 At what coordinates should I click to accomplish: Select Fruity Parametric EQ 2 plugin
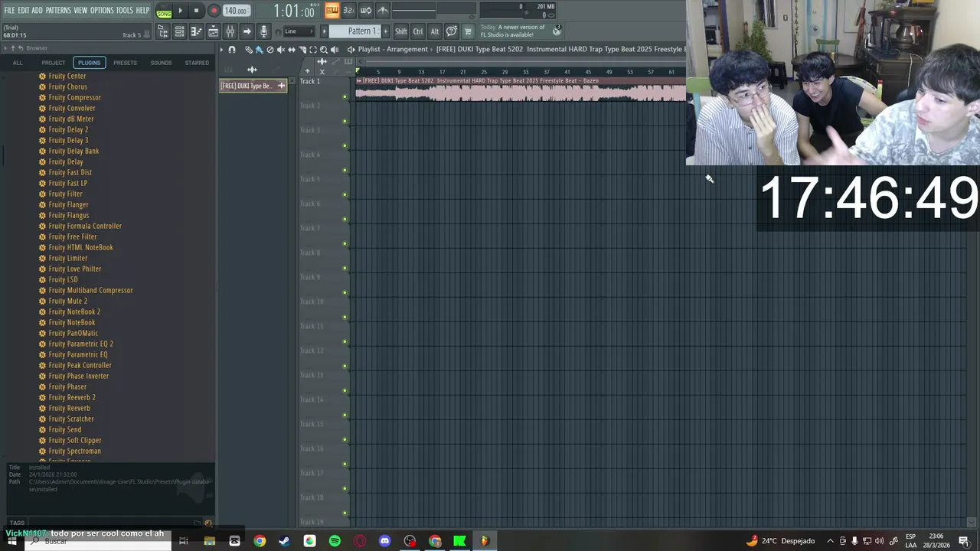pyautogui.click(x=80, y=344)
